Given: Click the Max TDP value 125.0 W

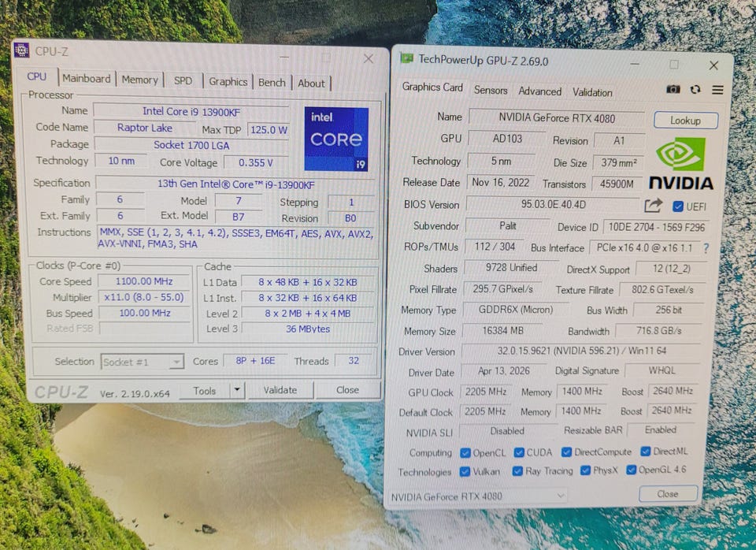Looking at the screenshot, I should [269, 130].
